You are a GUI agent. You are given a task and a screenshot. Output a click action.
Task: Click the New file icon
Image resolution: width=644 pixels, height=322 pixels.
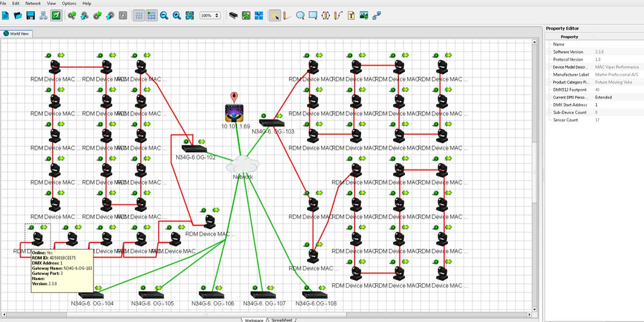pos(5,16)
